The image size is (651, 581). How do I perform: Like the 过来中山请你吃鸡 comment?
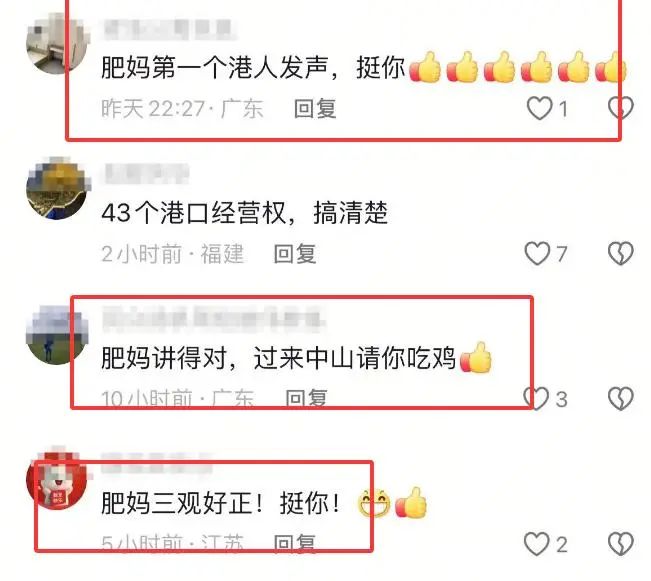click(536, 399)
